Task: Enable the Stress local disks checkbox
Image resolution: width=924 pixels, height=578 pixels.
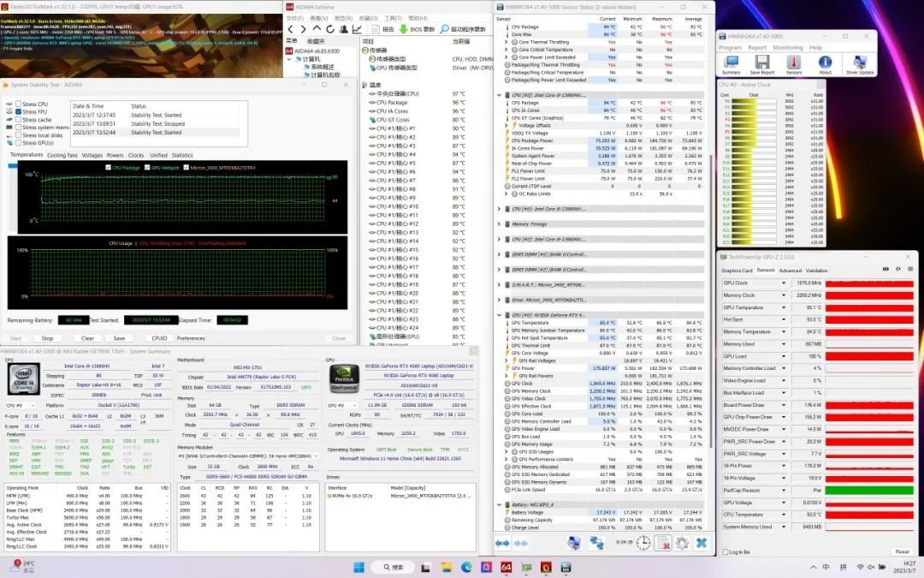Action: [x=18, y=135]
